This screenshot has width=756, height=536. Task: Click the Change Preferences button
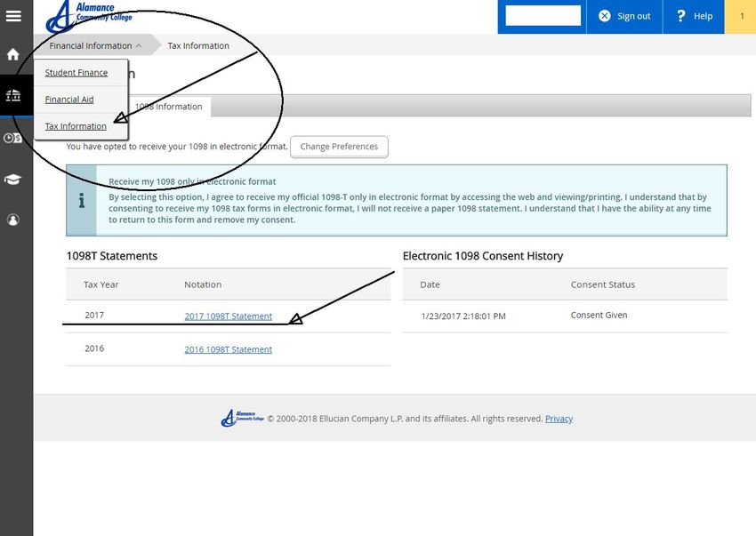click(339, 147)
